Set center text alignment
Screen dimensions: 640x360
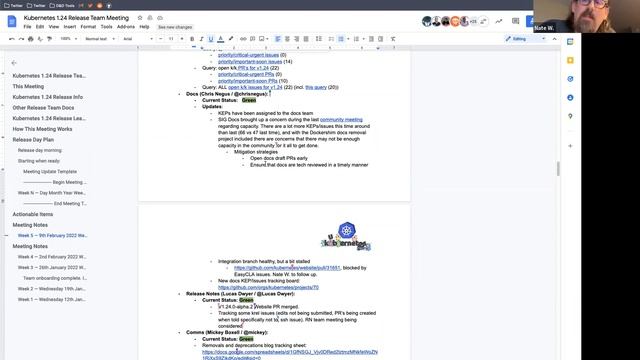tap(287, 39)
